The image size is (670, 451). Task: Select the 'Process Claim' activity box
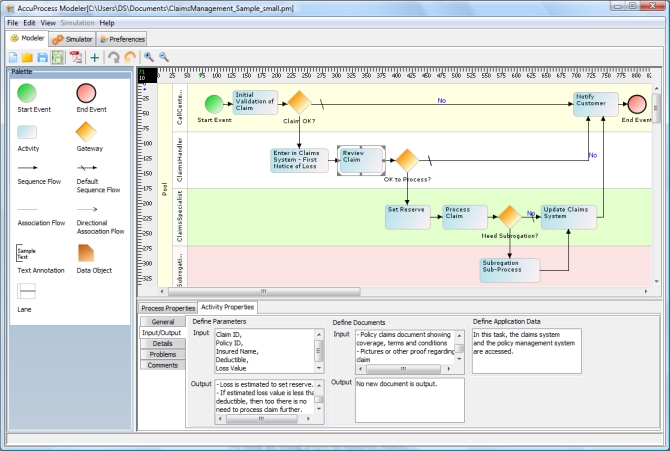(x=465, y=217)
